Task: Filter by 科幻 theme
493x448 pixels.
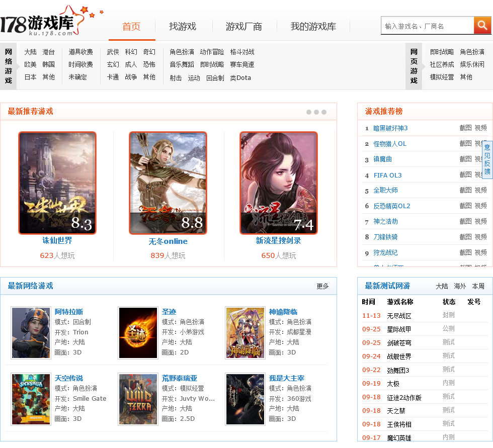Action: [131, 52]
